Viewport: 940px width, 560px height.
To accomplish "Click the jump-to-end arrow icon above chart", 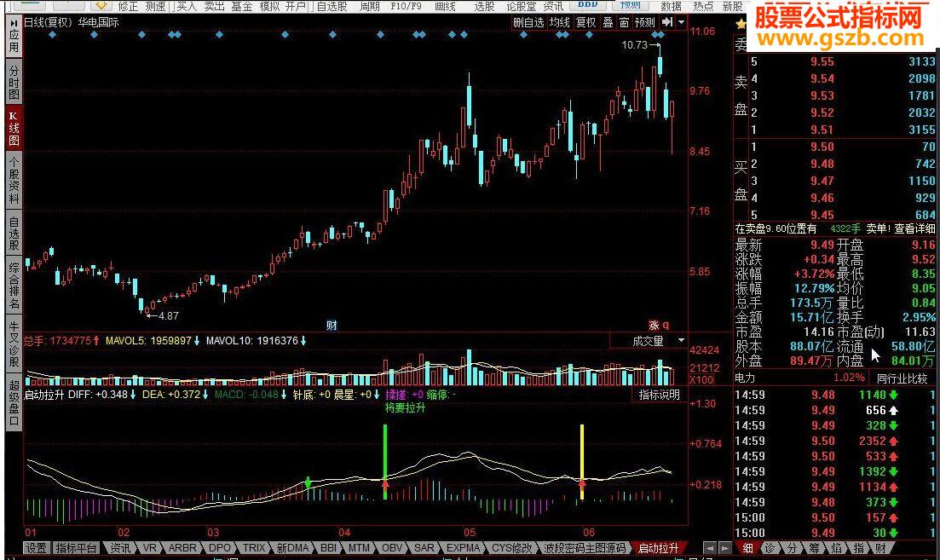I will [x=666, y=22].
